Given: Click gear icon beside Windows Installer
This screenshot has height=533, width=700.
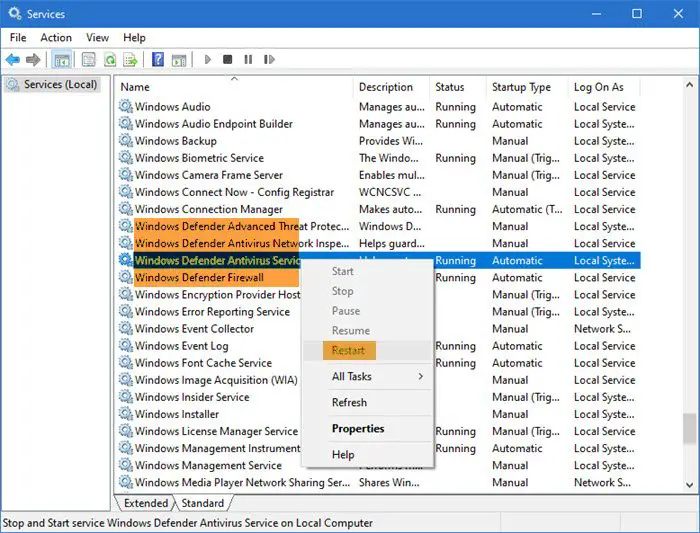Looking at the screenshot, I should [126, 414].
